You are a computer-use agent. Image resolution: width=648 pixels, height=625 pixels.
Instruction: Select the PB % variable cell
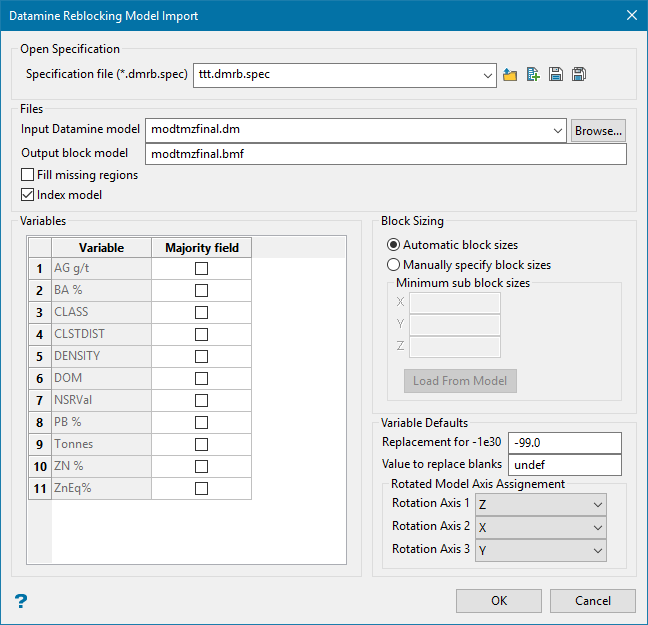point(101,422)
